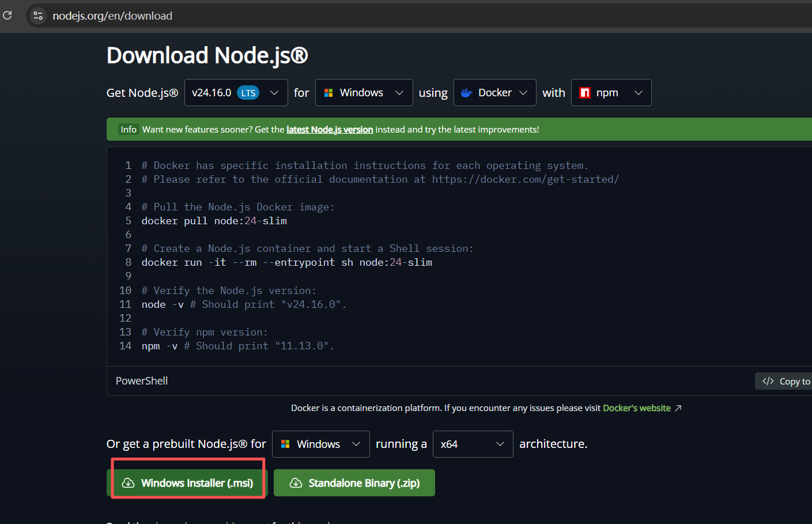
Task: Click the 'Download Node.js®' heading
Action: pyautogui.click(x=207, y=55)
